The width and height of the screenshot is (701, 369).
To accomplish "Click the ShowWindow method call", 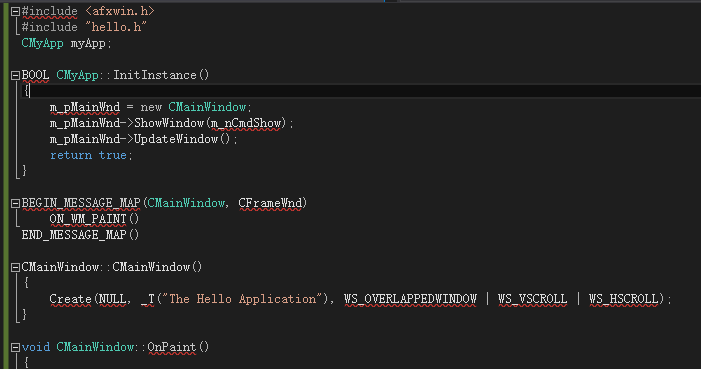I will click(x=169, y=123).
